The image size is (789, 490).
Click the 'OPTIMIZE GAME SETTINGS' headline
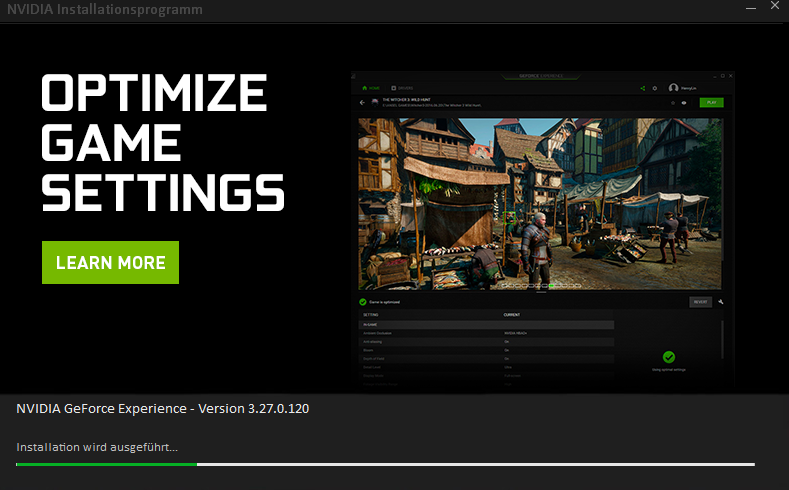coord(163,143)
